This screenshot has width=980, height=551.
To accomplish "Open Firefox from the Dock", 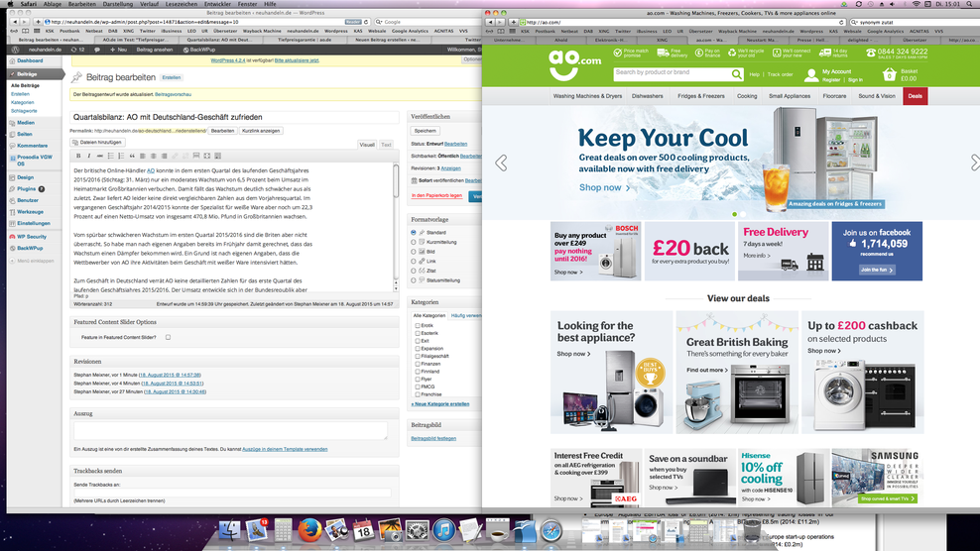I will pyautogui.click(x=309, y=530).
